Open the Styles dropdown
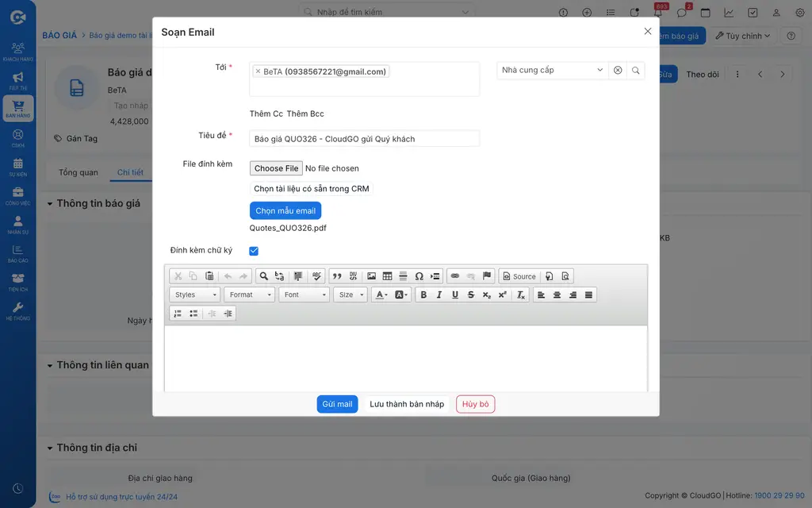Screen dimensions: 812x508 click(x=195, y=295)
